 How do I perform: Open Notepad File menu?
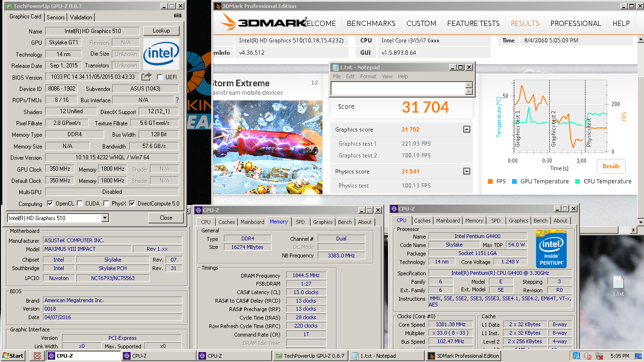pos(337,76)
